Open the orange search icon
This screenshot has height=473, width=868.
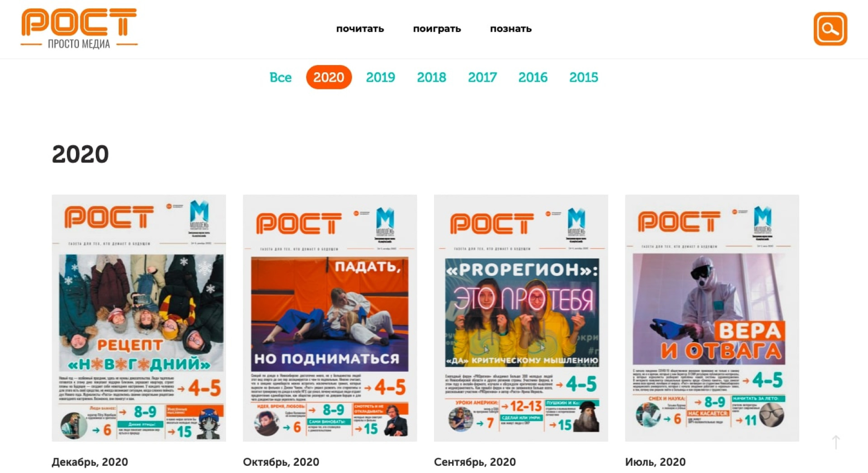point(830,28)
